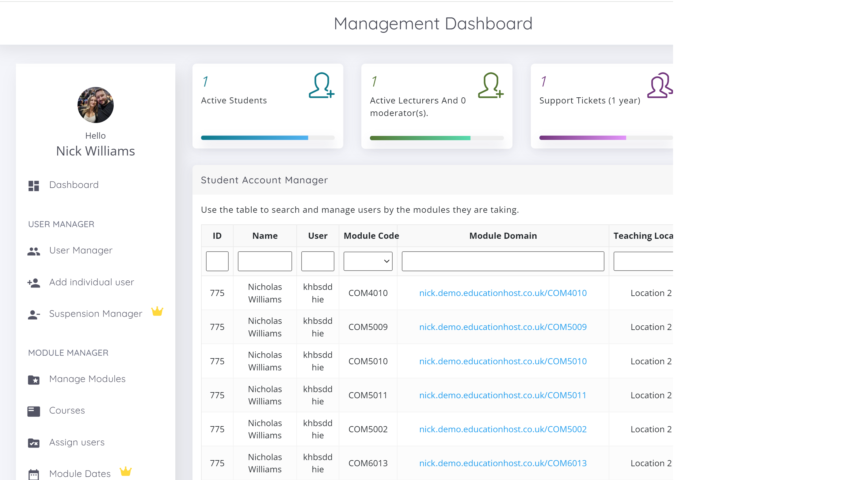Click the Support Tickets users icon
Viewport: 868px width, 480px height.
click(x=660, y=85)
